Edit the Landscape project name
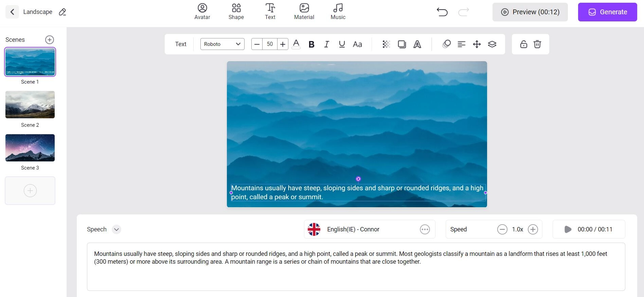Image resolution: width=644 pixels, height=297 pixels. click(62, 12)
